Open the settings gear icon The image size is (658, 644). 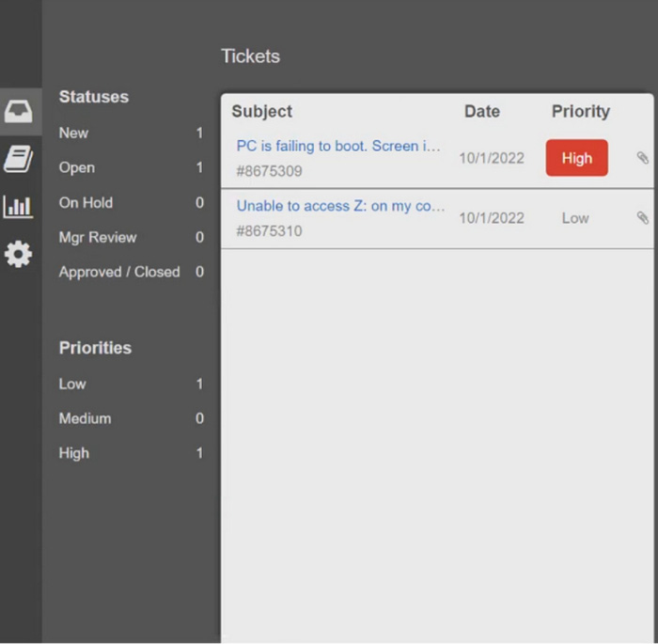(18, 254)
